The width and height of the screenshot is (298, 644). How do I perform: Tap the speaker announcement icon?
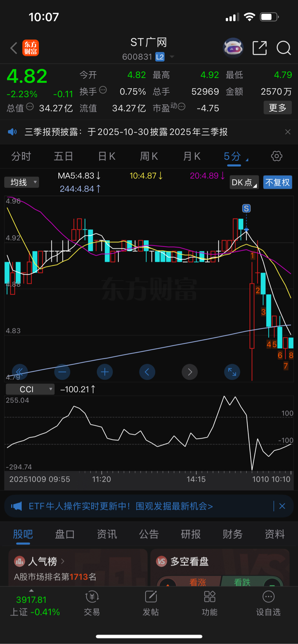point(12,132)
